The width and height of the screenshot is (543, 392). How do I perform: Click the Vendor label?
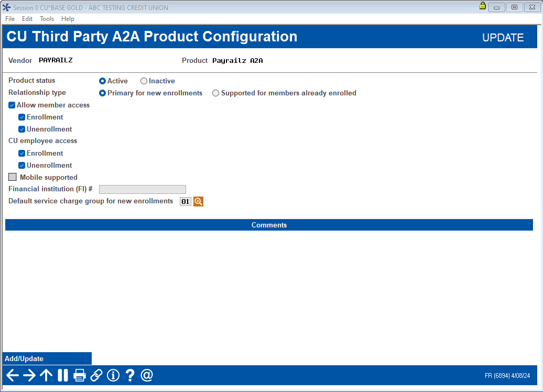tap(20, 61)
